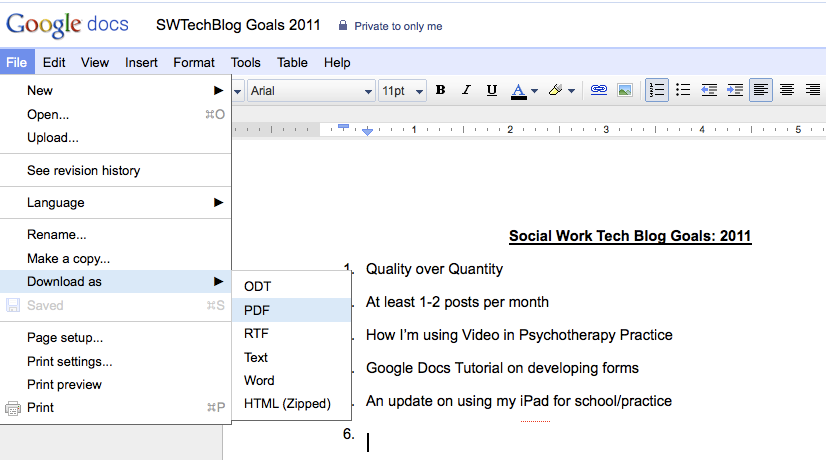826x460 pixels.
Task: Toggle the bulleted list
Action: pos(683,90)
